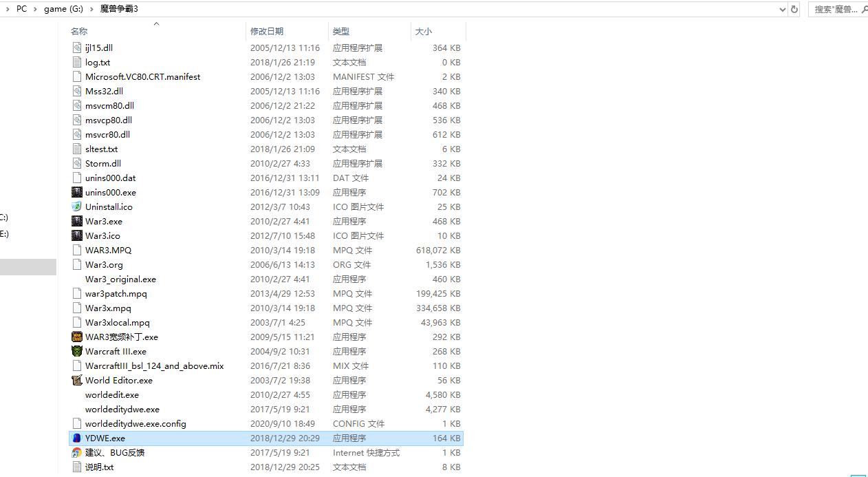The width and height of the screenshot is (868, 477).
Task: Open War3.exe application icon
Action: point(76,221)
